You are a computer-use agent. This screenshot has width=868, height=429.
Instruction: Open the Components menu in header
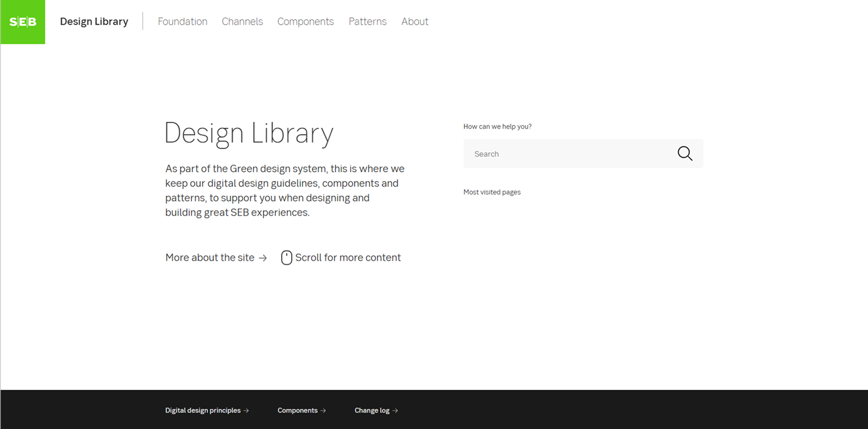[305, 21]
